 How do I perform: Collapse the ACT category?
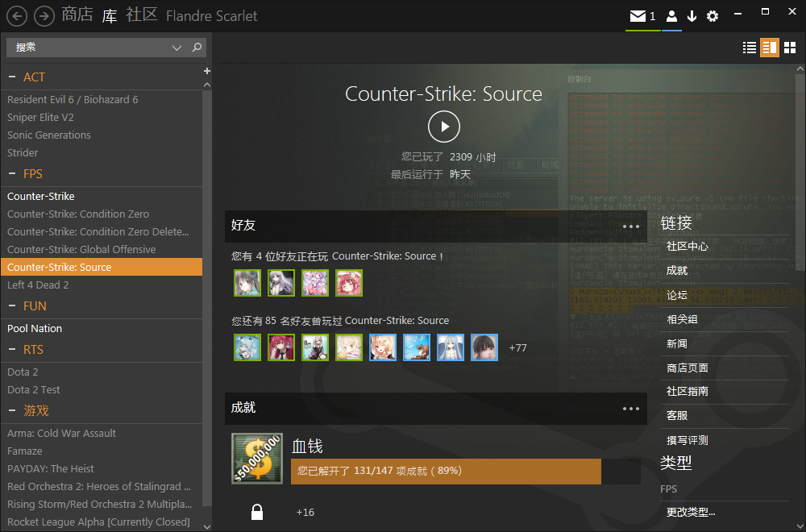(x=12, y=77)
